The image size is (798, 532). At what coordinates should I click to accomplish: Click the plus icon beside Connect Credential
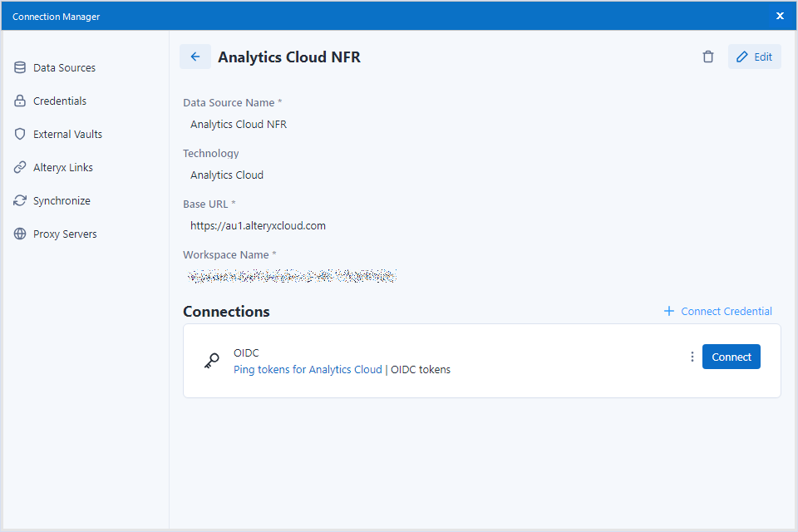tap(668, 311)
